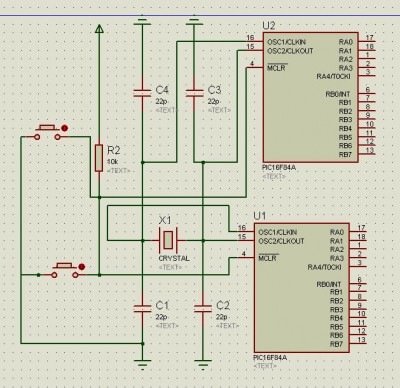Select resistor R2 symbol
Screen dimensions: 400x388
(x=99, y=158)
